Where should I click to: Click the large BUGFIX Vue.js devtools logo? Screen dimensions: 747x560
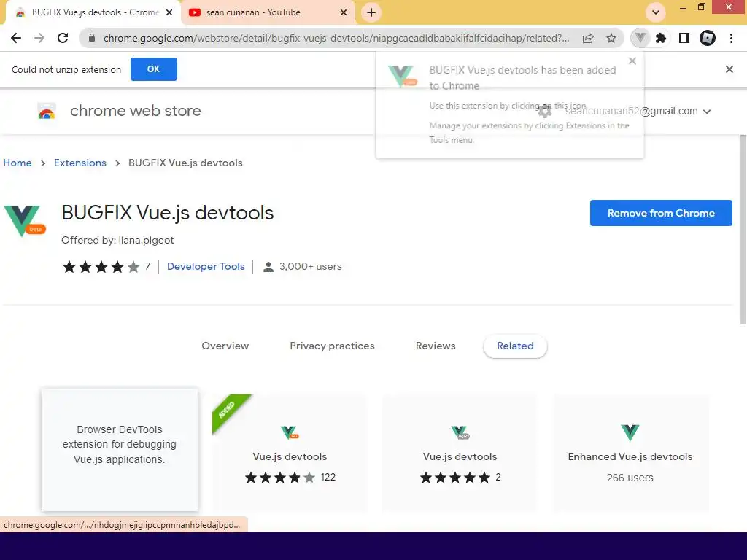click(24, 220)
